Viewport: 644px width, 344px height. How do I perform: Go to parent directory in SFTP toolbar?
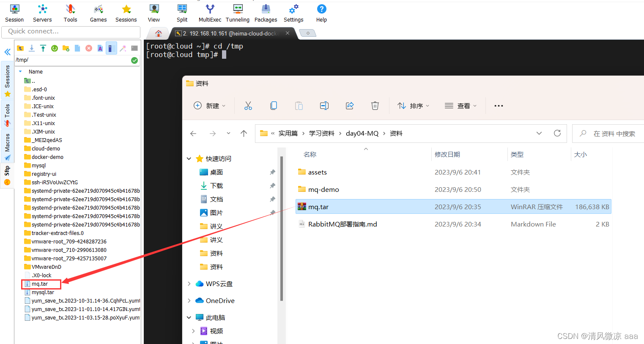(x=20, y=48)
